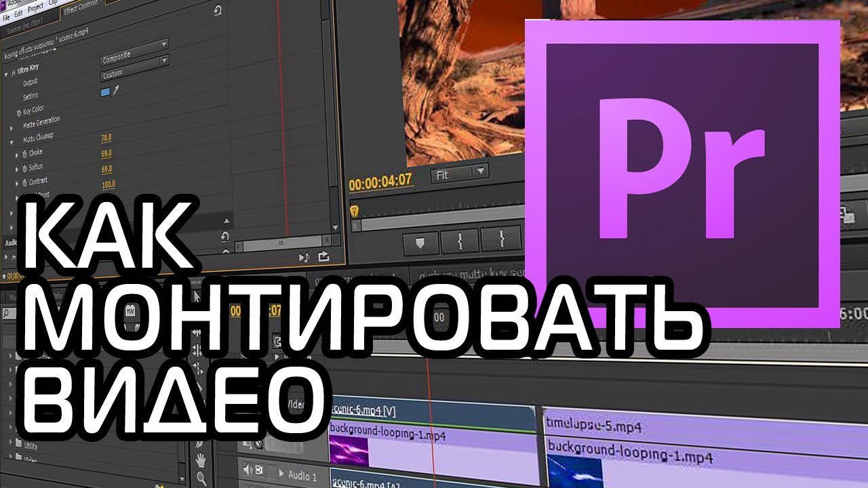Open the Composite output dropdown

(x=134, y=52)
